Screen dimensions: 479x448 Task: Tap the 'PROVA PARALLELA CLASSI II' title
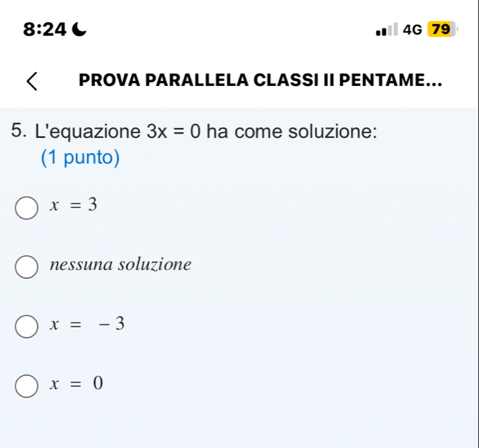(260, 81)
